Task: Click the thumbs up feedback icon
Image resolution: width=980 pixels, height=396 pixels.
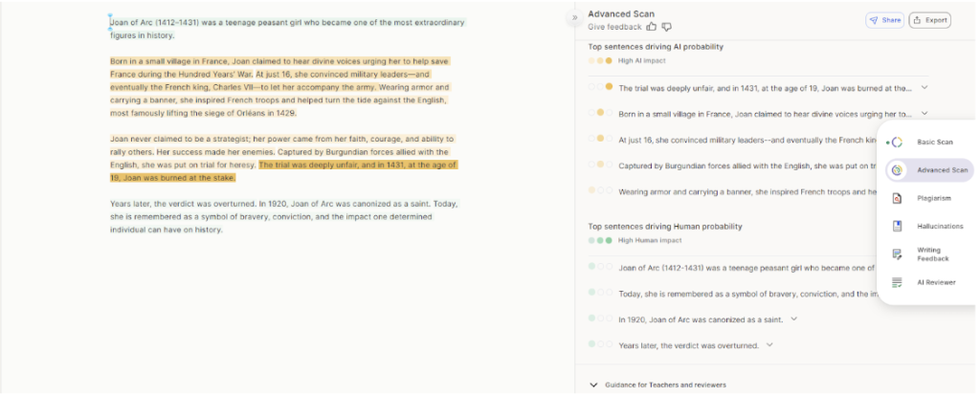Action: click(652, 27)
